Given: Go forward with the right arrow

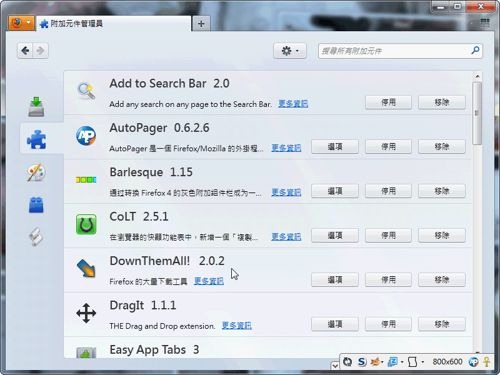Looking at the screenshot, I should (x=40, y=51).
